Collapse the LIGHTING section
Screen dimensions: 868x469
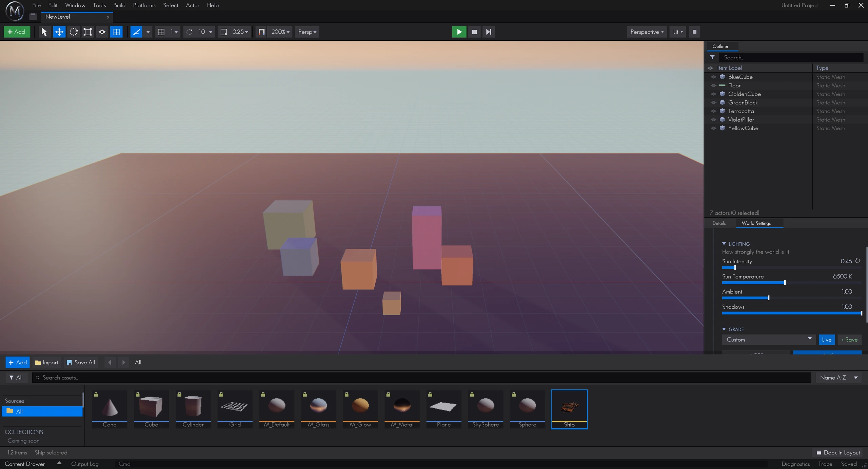pyautogui.click(x=724, y=244)
